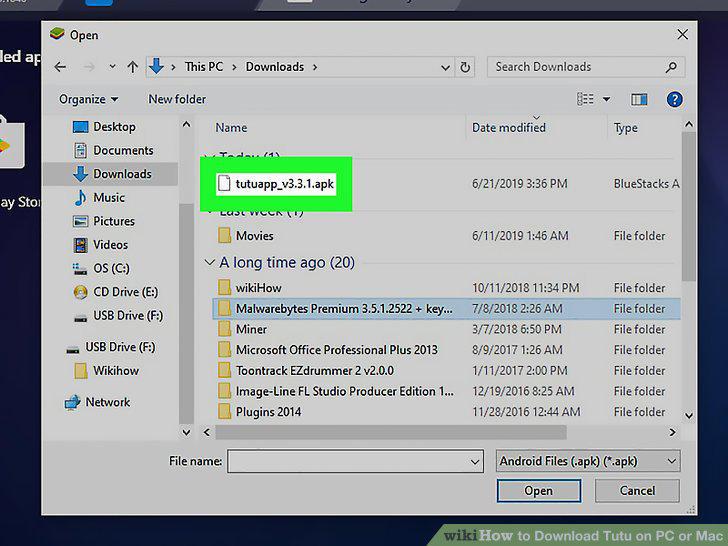Open address bar history dropdown
Viewport: 728px width, 546px height.
point(445,68)
